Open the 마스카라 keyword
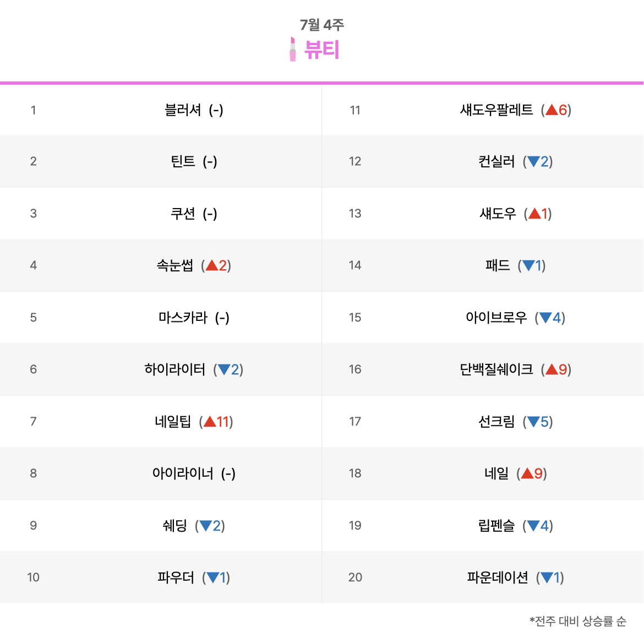The height and width of the screenshot is (644, 644). click(x=183, y=318)
